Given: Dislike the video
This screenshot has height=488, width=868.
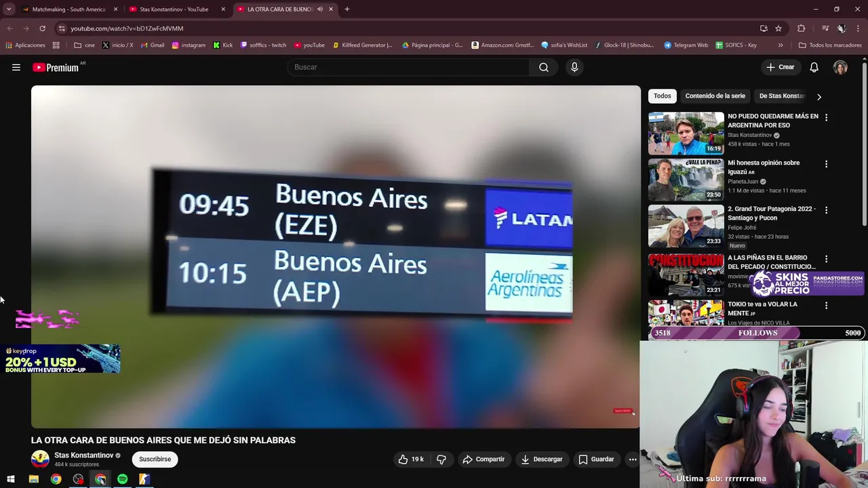Looking at the screenshot, I should click(x=441, y=460).
